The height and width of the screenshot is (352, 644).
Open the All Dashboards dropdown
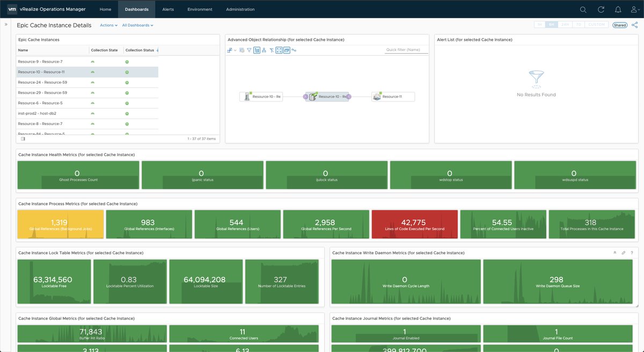click(x=137, y=25)
